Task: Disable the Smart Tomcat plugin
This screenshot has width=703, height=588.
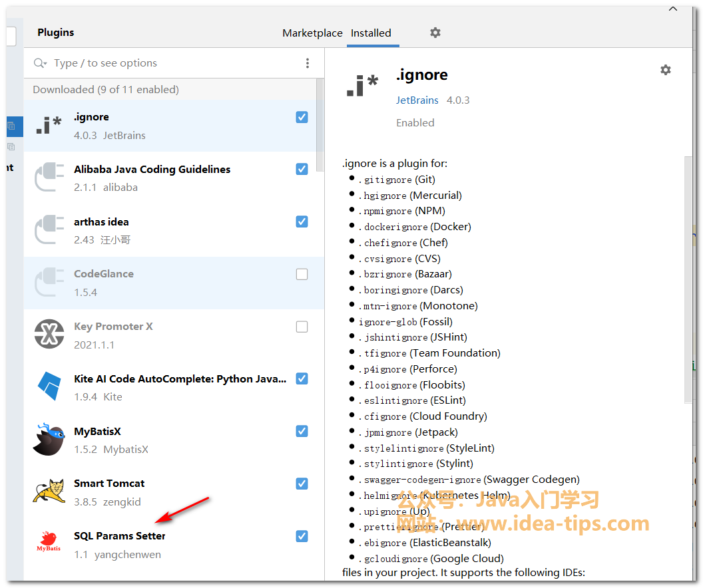Action: pyautogui.click(x=302, y=484)
